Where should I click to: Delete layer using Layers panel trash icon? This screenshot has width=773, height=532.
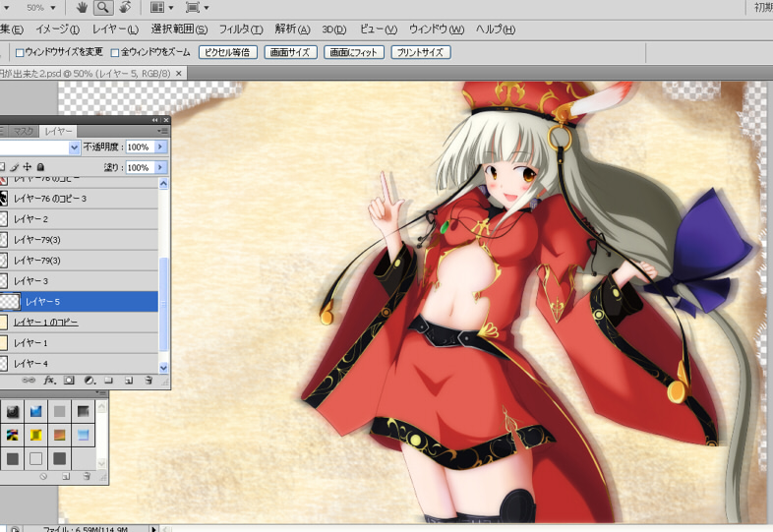[148, 380]
